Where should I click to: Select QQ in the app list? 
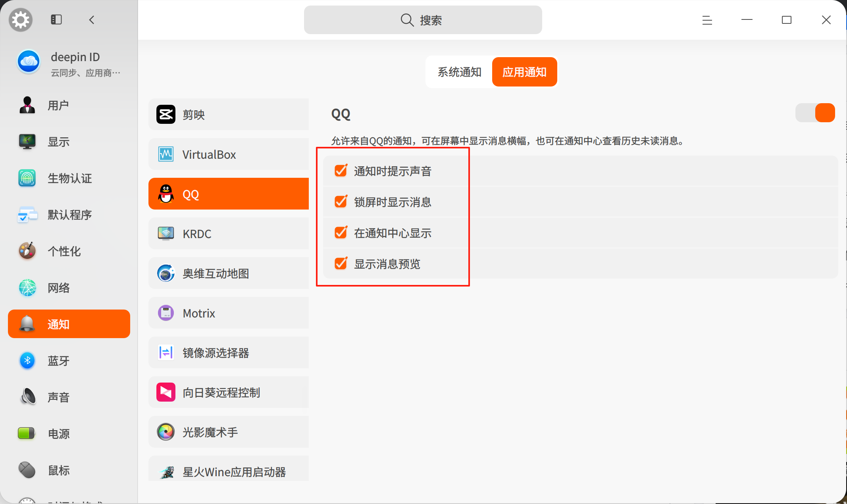(x=229, y=194)
